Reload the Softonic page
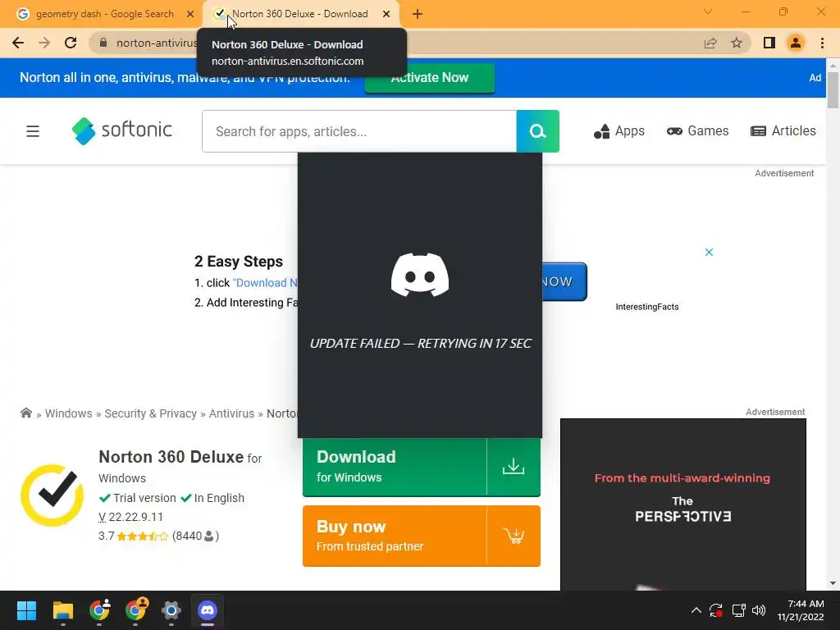Viewport: 840px width, 630px height. tap(71, 43)
